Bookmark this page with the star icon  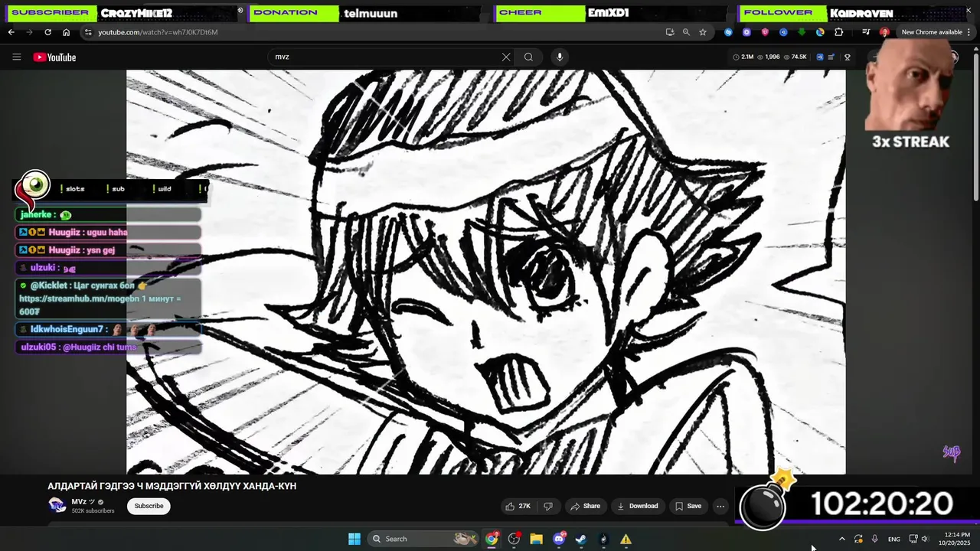coord(703,32)
